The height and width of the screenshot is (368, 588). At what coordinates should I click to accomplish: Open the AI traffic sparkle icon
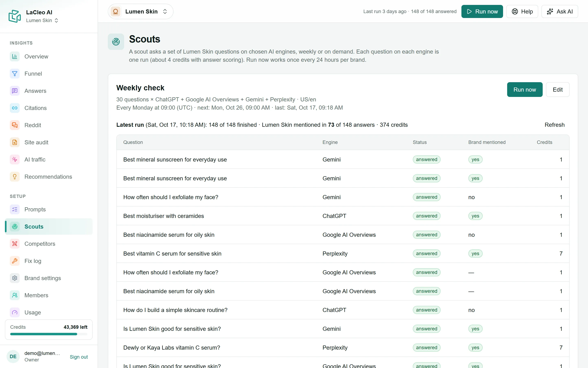(x=14, y=159)
